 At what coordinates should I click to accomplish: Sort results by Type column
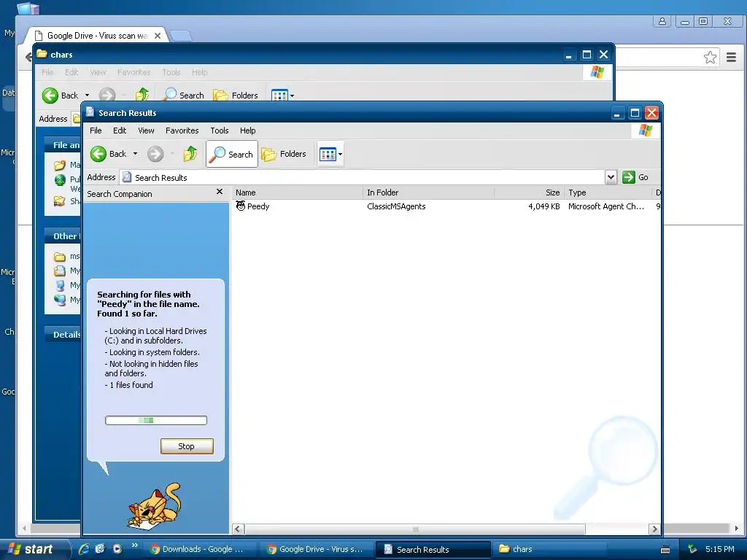(608, 192)
